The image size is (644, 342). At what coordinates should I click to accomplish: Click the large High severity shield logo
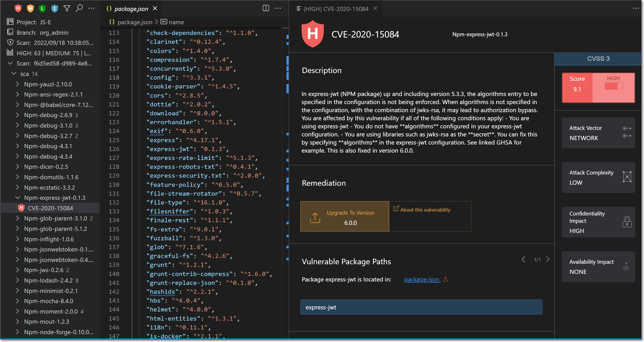[313, 34]
